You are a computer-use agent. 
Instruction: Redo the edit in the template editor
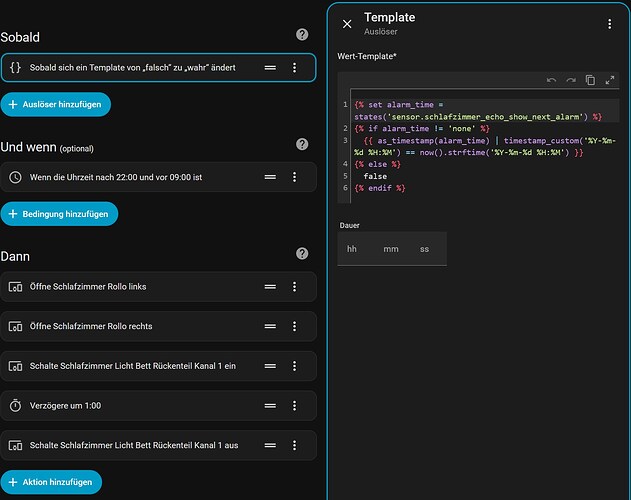click(x=571, y=80)
